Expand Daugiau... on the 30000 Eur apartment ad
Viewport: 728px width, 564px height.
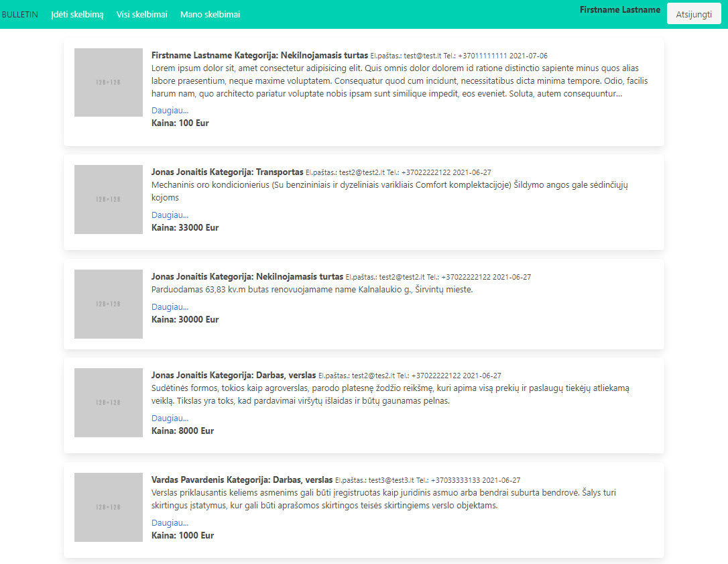[x=169, y=306]
